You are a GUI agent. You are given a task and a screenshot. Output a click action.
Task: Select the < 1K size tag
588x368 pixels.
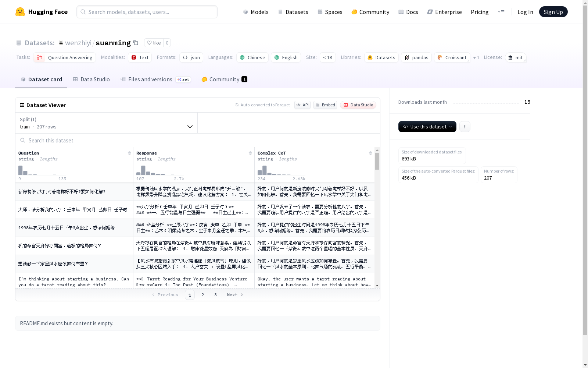[x=328, y=57]
